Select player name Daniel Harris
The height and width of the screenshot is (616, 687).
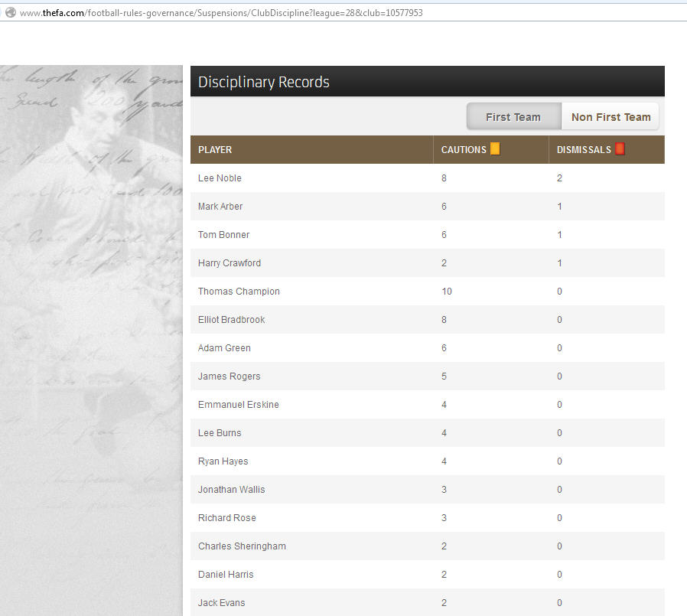226,575
